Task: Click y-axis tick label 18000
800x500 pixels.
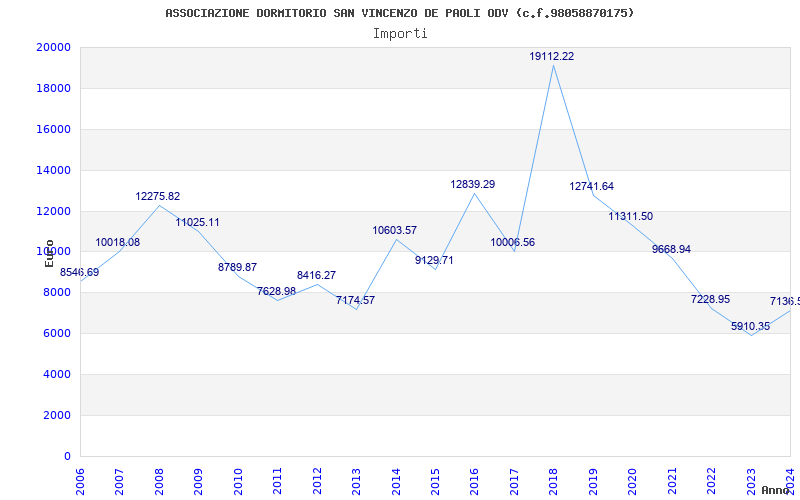Action: pos(53,88)
